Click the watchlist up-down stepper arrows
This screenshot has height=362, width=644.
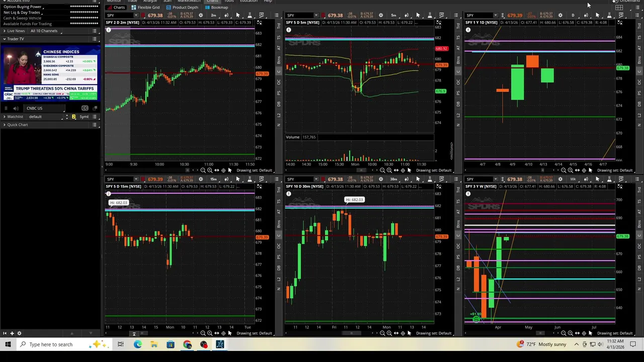(x=67, y=117)
